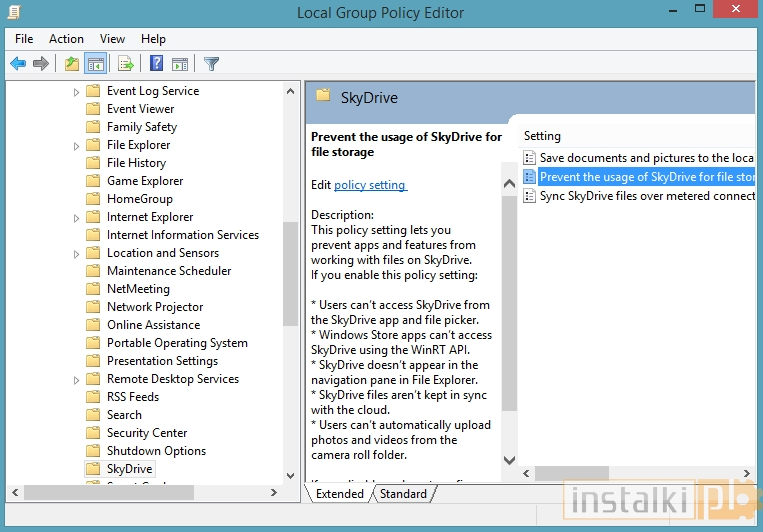Click description pane scroll down arrow
Viewport: 763px width, 532px height.
click(x=509, y=460)
